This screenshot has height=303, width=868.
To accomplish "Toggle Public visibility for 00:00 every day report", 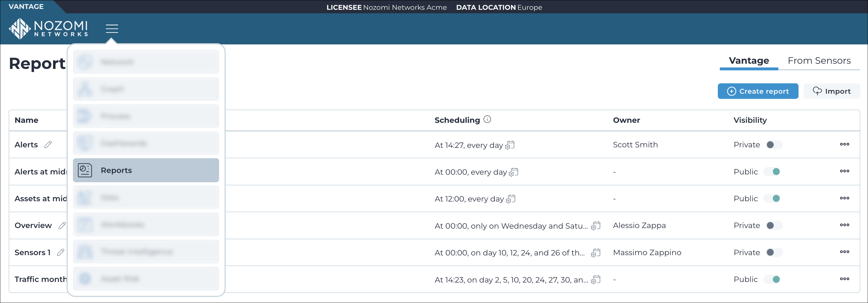I will tap(772, 172).
